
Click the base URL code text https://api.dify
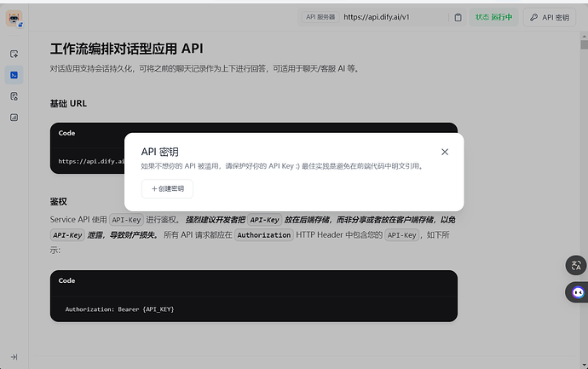[x=91, y=161]
